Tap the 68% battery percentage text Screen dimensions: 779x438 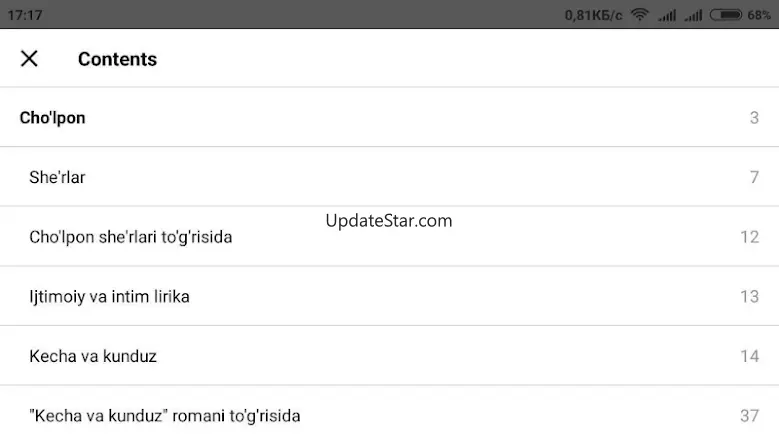click(759, 15)
